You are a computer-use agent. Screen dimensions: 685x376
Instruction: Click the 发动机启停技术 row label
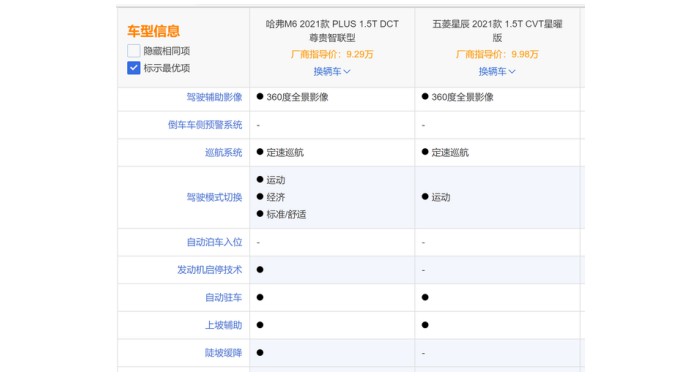coord(209,270)
